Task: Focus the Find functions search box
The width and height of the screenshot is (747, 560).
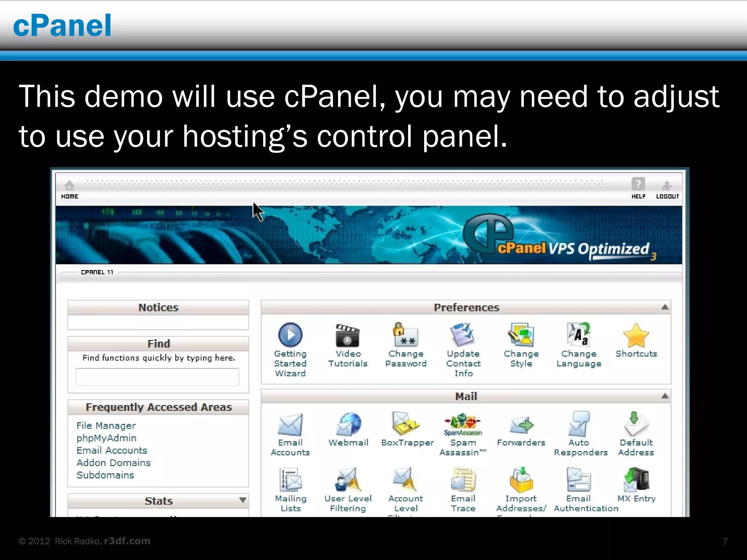Action: click(x=158, y=377)
